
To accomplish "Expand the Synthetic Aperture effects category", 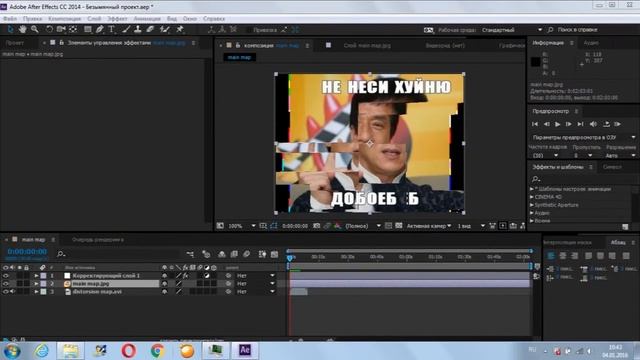I will 532,205.
